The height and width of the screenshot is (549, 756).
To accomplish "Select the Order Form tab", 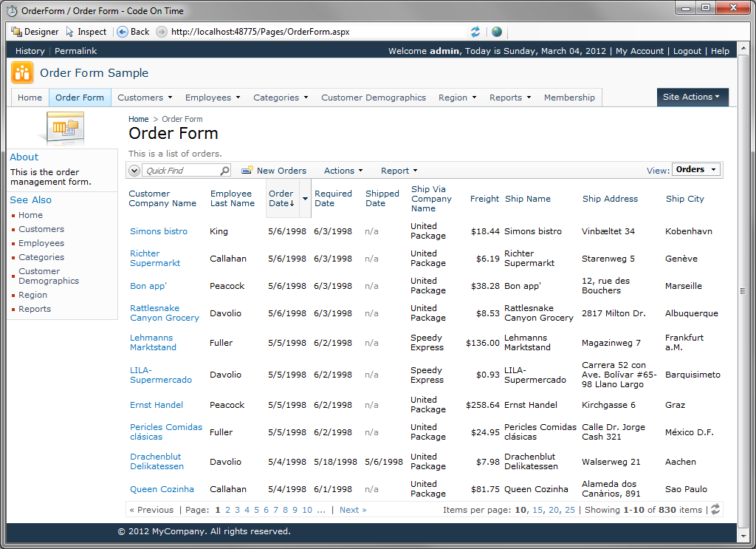I will pyautogui.click(x=80, y=98).
